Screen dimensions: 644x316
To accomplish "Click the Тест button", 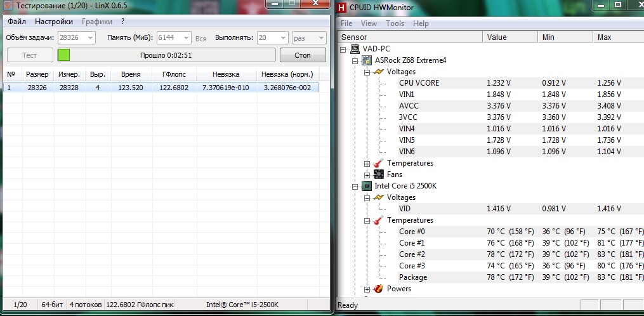I will pyautogui.click(x=30, y=55).
